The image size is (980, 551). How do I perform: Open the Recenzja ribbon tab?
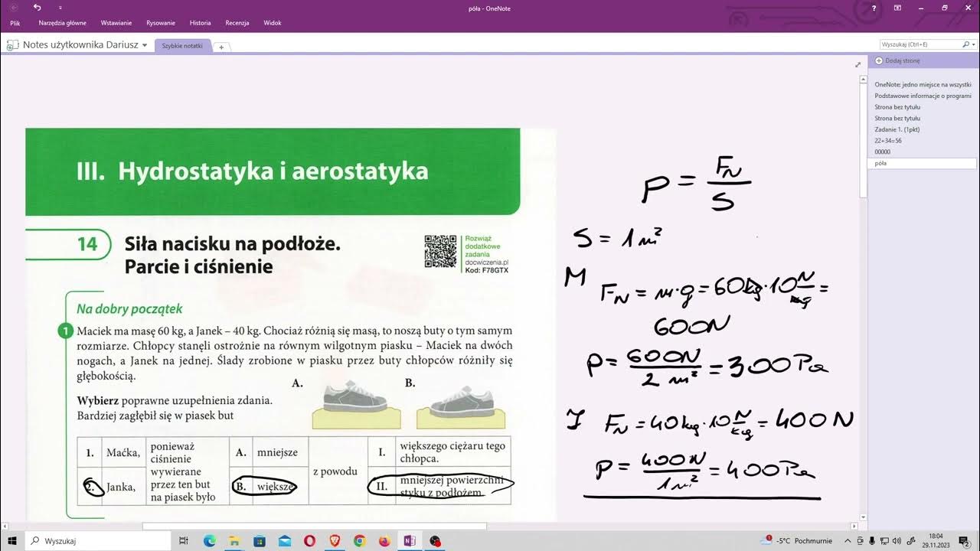pos(237,23)
